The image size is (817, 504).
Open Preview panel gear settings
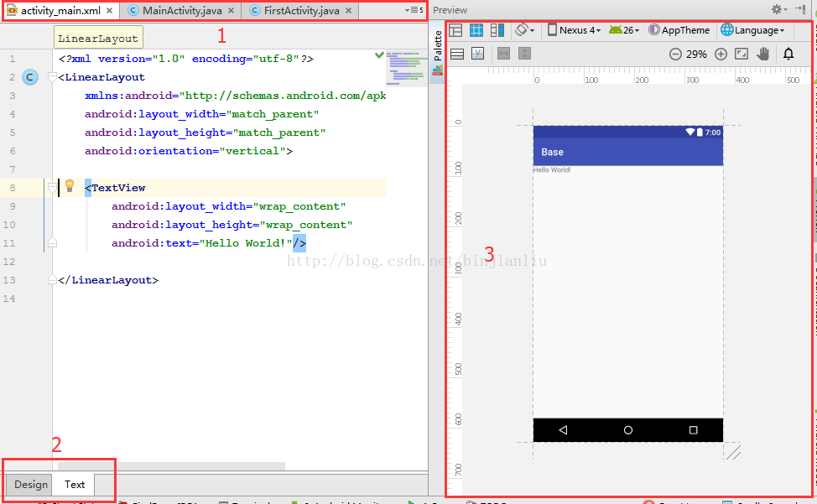point(778,9)
